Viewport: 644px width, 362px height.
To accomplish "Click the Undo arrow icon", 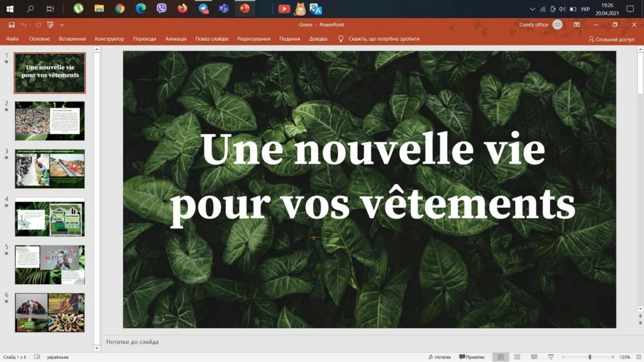I will pyautogui.click(x=24, y=25).
